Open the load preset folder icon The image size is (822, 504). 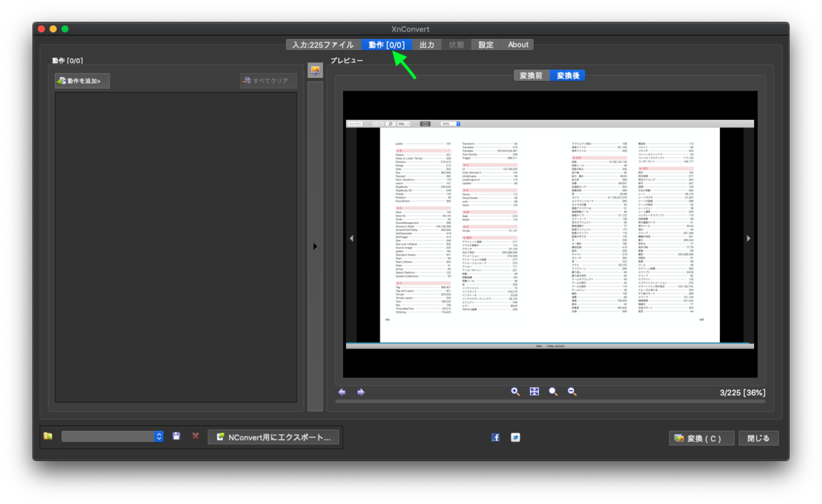coord(48,436)
